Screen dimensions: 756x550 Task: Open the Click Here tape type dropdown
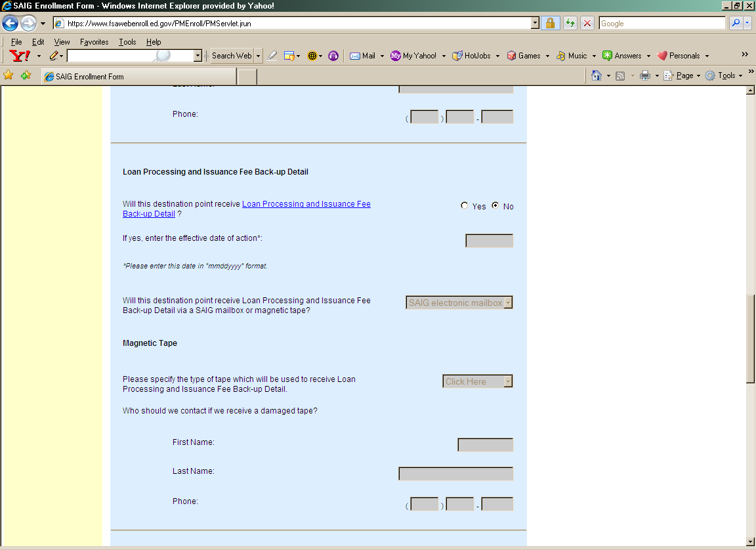click(477, 381)
